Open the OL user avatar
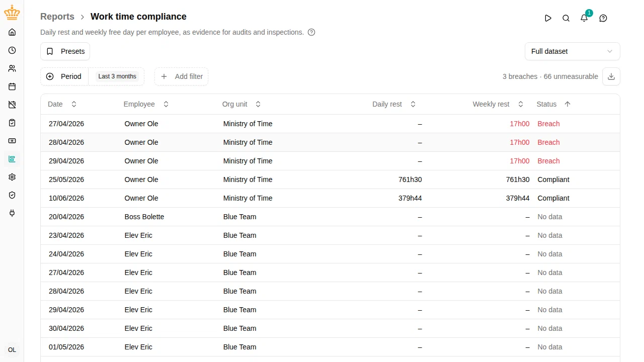 click(12, 350)
